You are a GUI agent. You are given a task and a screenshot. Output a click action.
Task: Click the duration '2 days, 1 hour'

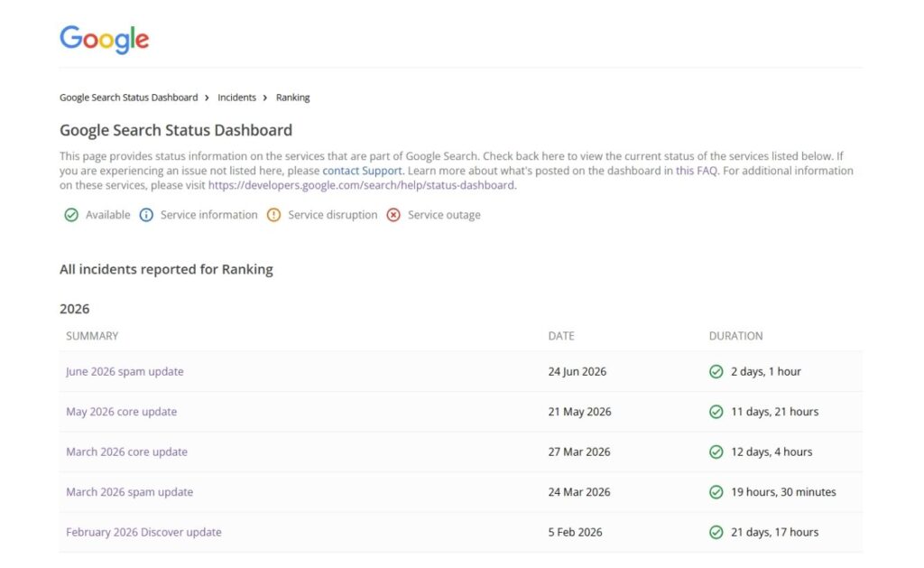[x=766, y=371]
